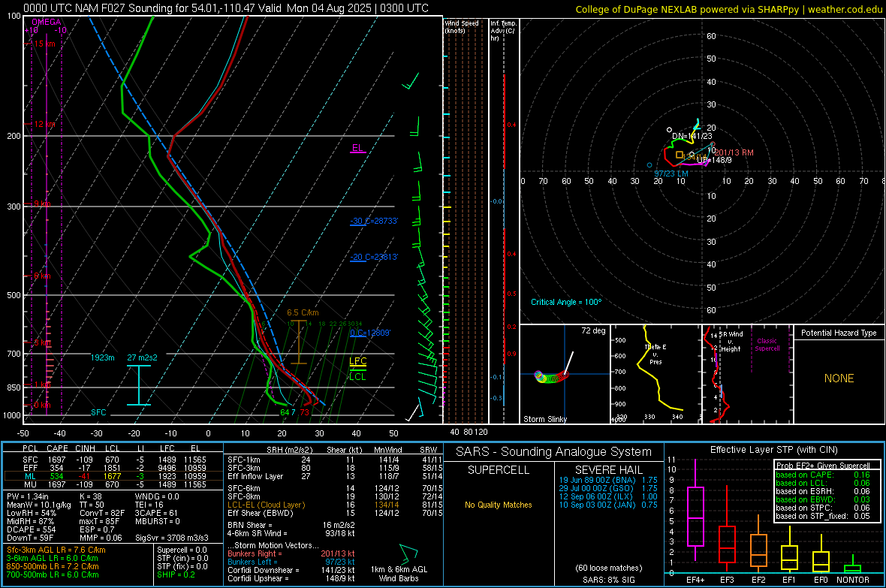Select the MU parcel row in the CAPE table
Screen dimensions: 886x588
pos(114,484)
